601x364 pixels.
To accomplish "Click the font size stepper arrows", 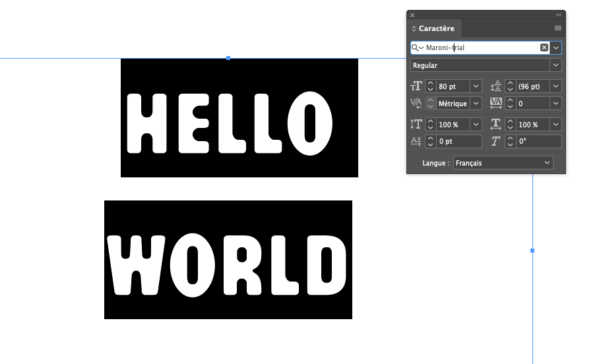I will click(x=430, y=86).
